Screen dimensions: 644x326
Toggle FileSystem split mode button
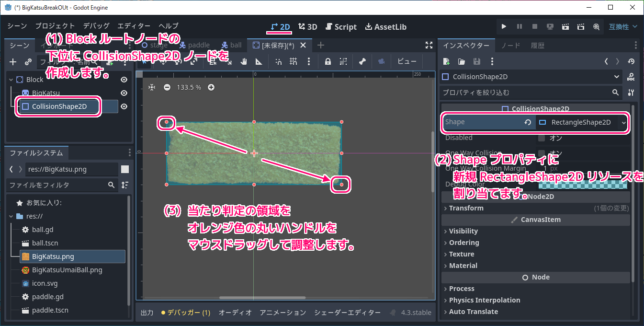(125, 169)
